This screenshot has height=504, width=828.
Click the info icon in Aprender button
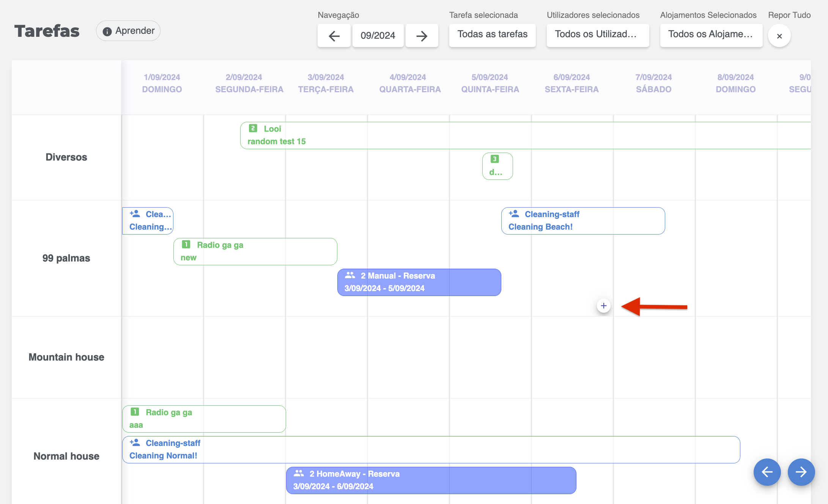[x=107, y=31]
